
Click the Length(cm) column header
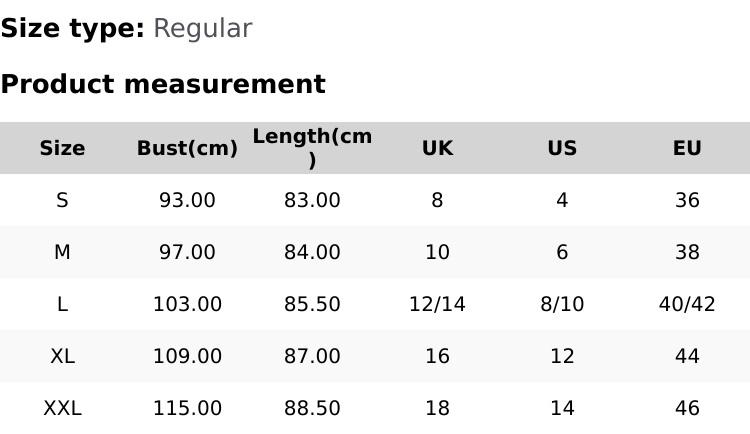[312, 148]
